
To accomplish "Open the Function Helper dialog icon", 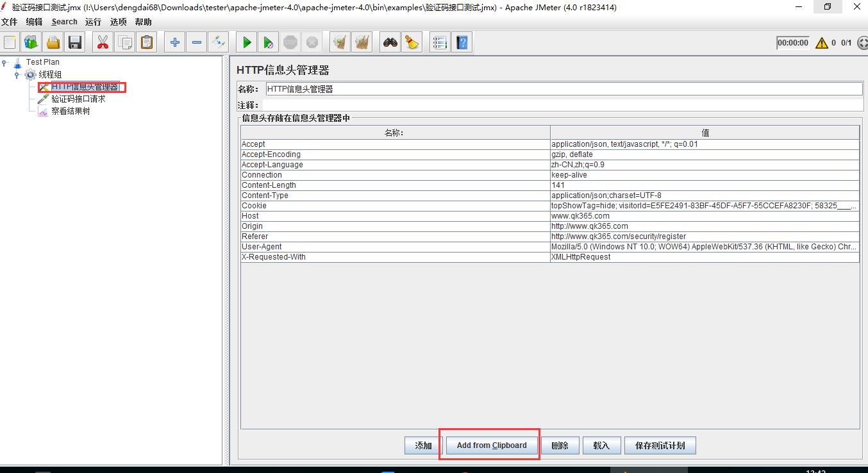I will pyautogui.click(x=440, y=43).
